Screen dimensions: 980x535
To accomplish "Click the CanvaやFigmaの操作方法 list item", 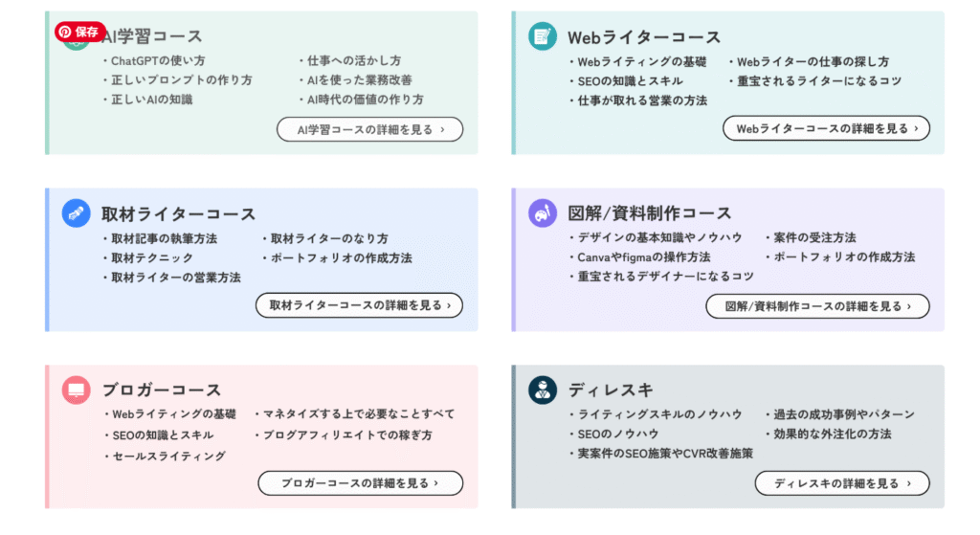I will point(640,256).
